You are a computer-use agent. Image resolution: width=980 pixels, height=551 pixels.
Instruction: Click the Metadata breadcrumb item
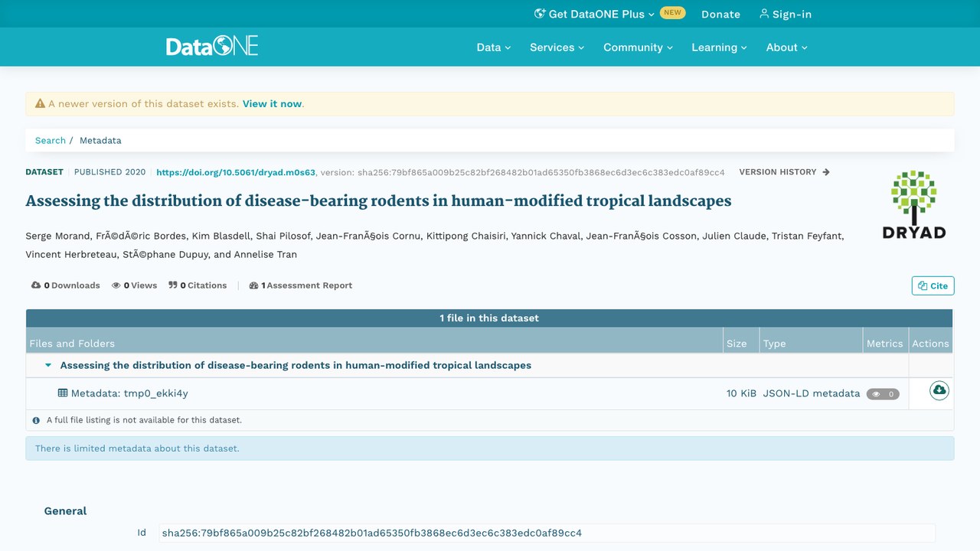tap(100, 141)
